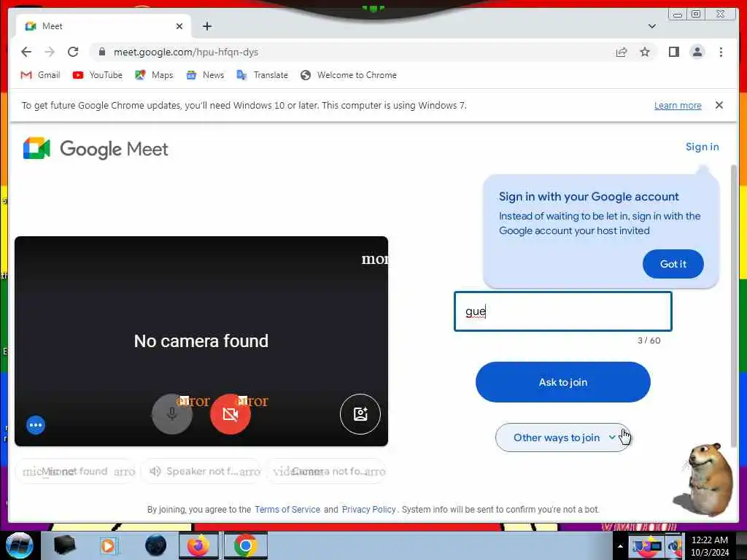
Task: Open visual effects and backgrounds icon
Action: [x=360, y=414]
